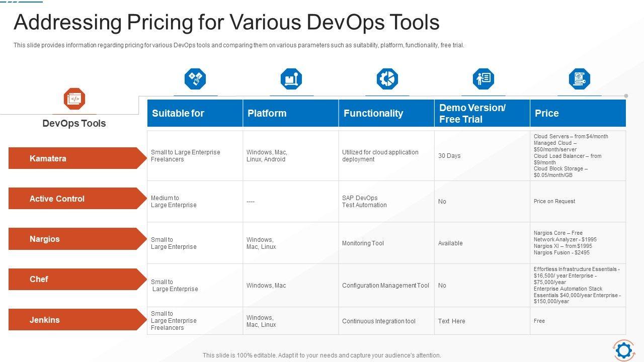Select the Kamatera arrow label
This screenshot has width=644, height=362.
pyautogui.click(x=77, y=158)
